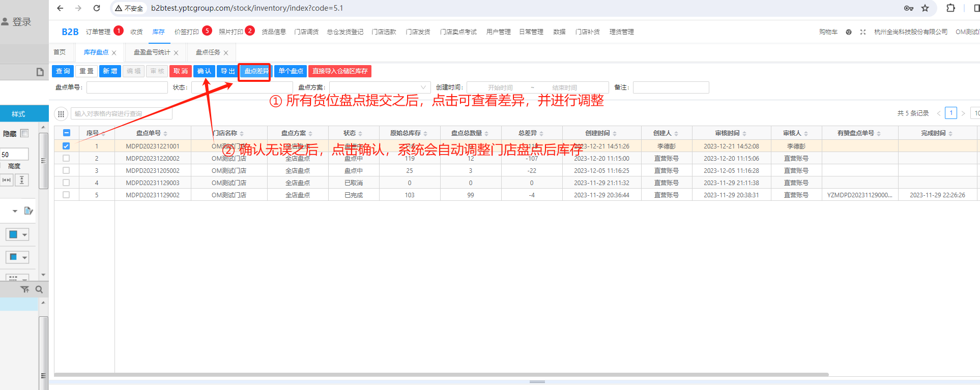Uncheck the checkbox for row MDPD20231221001
The height and width of the screenshot is (390, 980).
[x=66, y=146]
